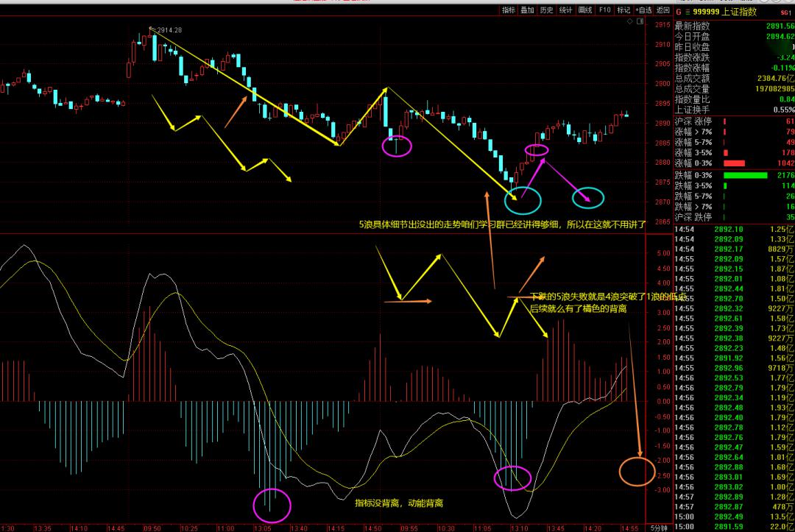Click the 涨幅 > 7% row
The width and height of the screenshot is (795, 532).
click(734, 132)
